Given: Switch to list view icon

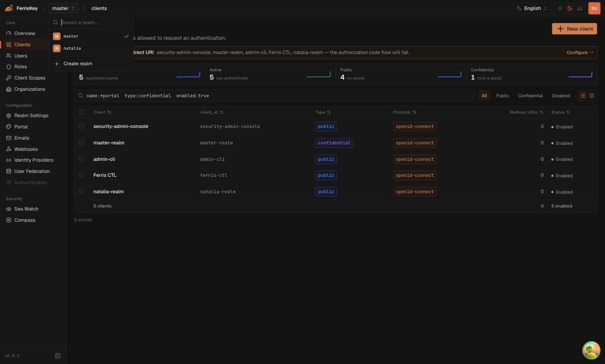Looking at the screenshot, I should point(583,96).
